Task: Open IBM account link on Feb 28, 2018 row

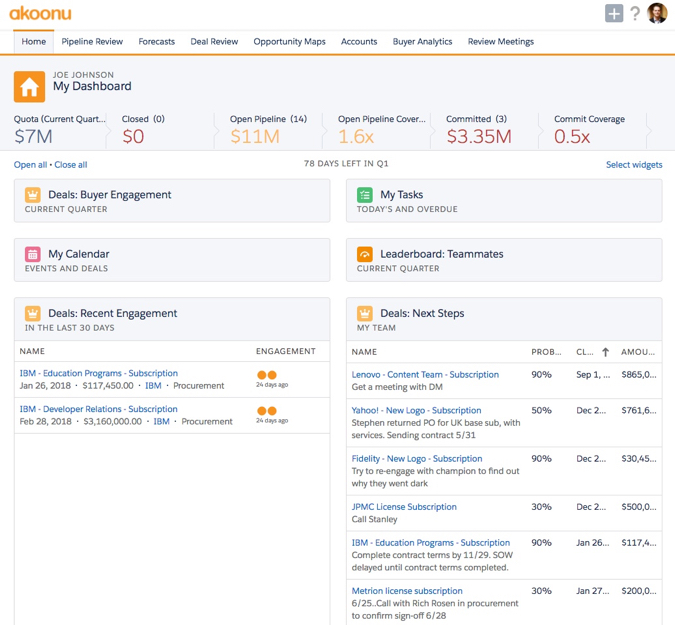Action: [161, 421]
